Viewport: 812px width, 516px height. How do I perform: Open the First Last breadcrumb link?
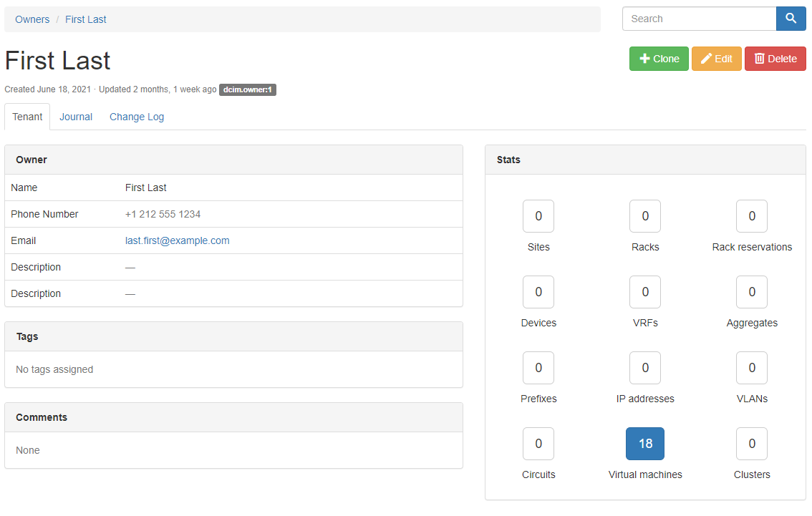click(x=85, y=19)
